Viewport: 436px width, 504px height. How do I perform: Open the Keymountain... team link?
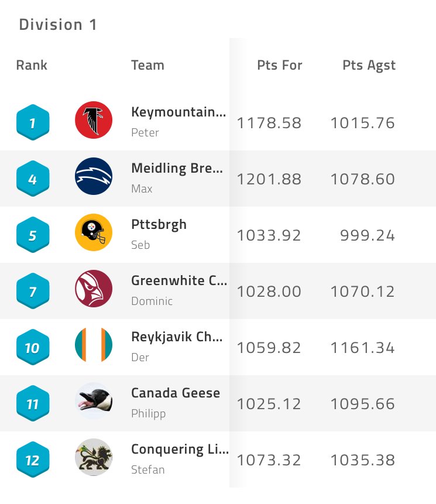178,112
